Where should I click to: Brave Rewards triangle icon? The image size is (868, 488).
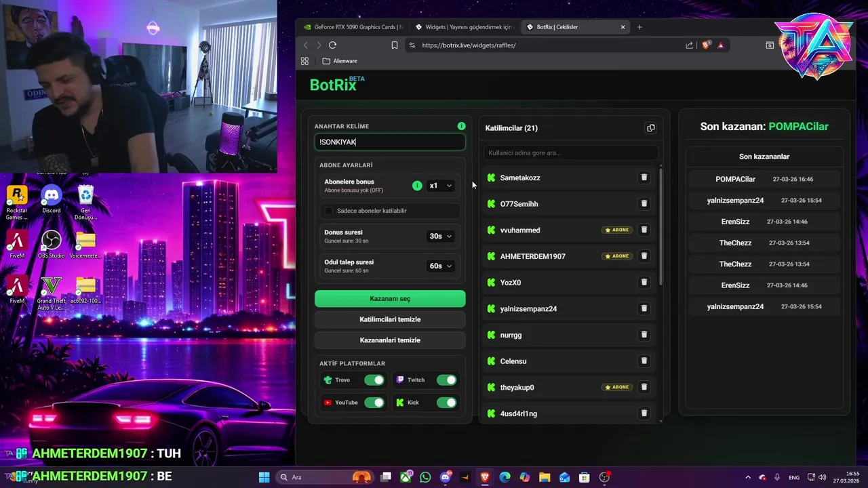(720, 45)
